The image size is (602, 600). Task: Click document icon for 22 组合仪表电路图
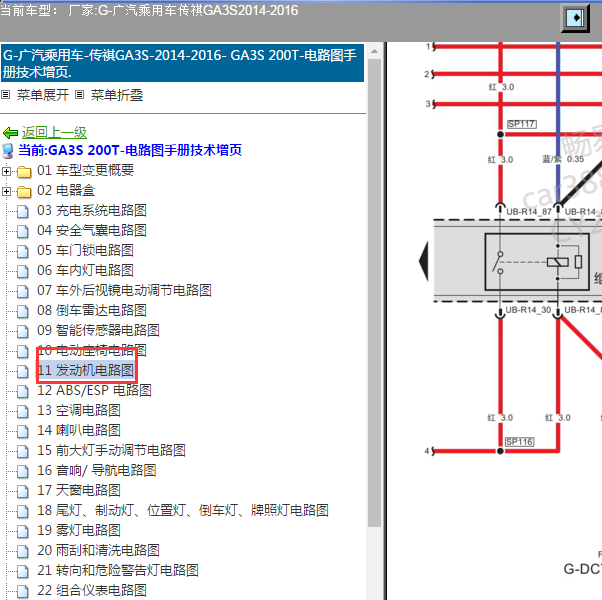tap(23, 591)
